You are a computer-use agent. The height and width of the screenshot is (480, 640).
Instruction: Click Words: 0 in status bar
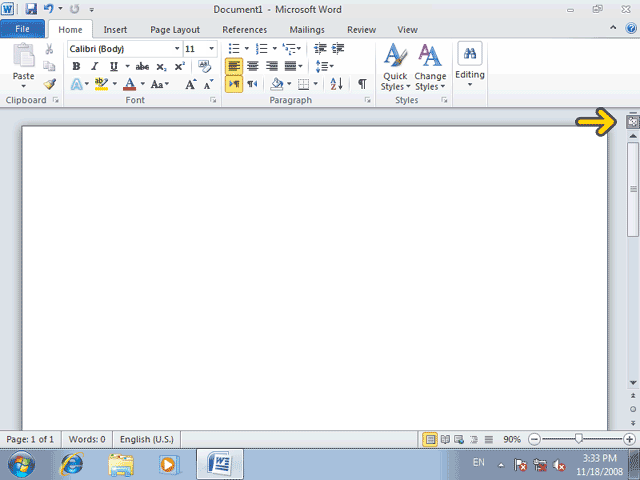click(87, 439)
